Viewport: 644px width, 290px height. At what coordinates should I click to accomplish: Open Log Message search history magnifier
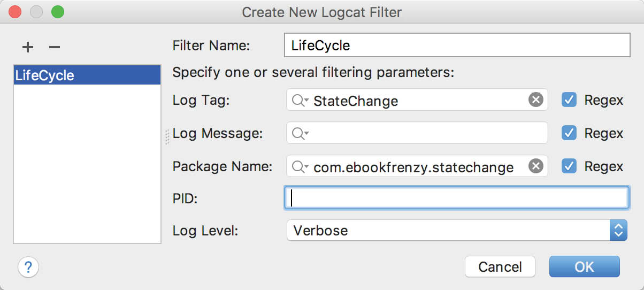tap(300, 133)
